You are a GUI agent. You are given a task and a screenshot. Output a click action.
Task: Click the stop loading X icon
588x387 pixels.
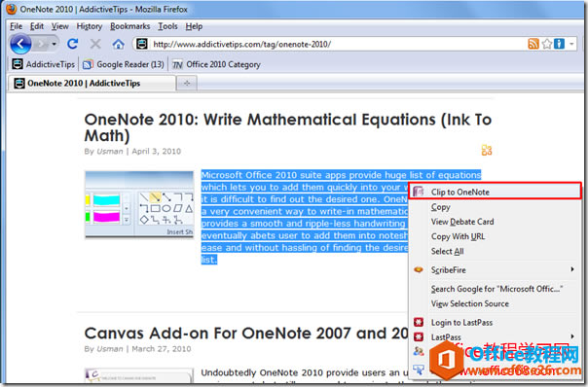(95, 44)
